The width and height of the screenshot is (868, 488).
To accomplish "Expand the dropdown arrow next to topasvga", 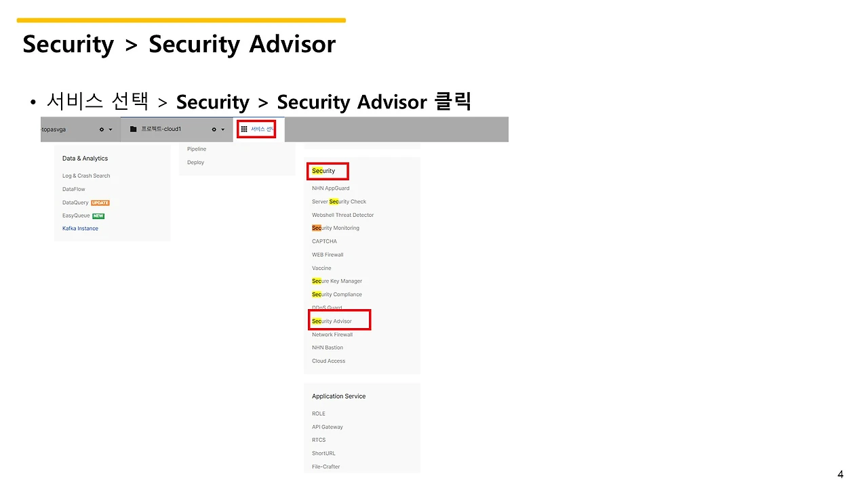I will point(111,129).
